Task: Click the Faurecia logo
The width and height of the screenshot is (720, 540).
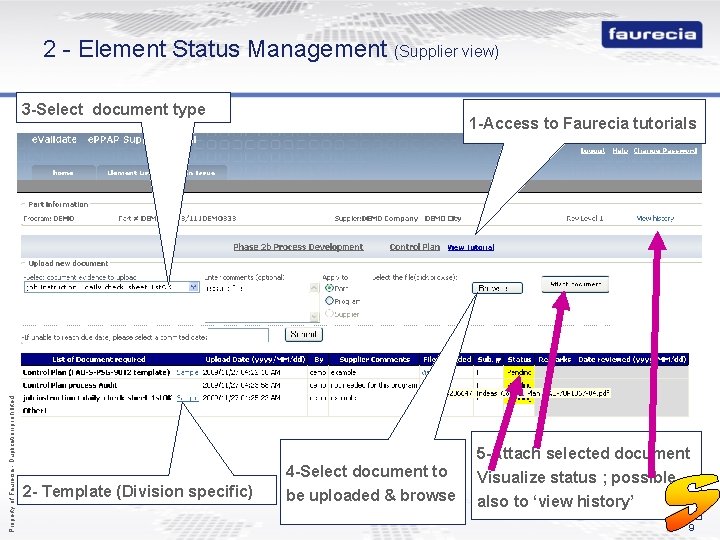Action: 652,34
